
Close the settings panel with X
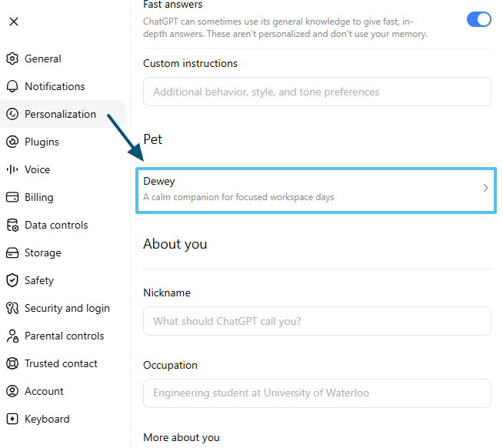[14, 22]
